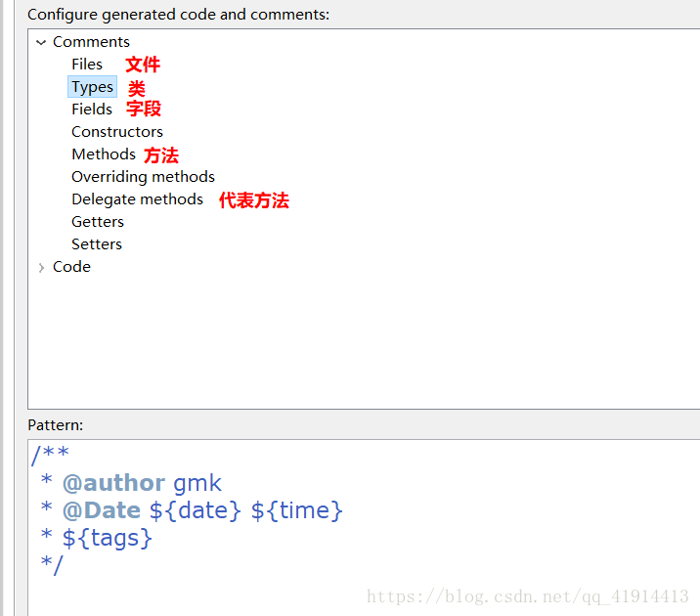Click the @Date ${date} ${time} pattern line
The width and height of the screenshot is (700, 616).
point(192,510)
